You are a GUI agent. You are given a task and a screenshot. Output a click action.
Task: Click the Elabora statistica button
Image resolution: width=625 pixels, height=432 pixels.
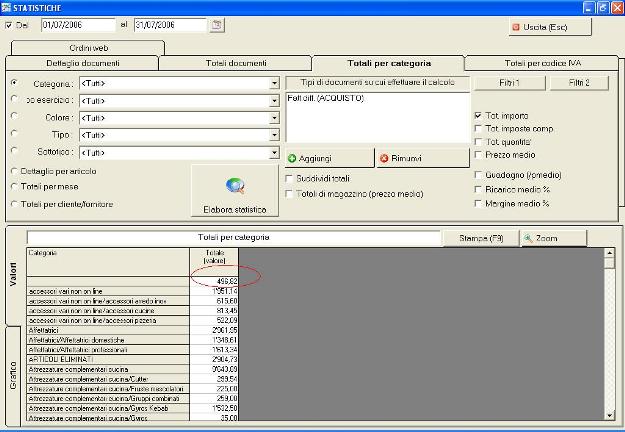(x=235, y=191)
